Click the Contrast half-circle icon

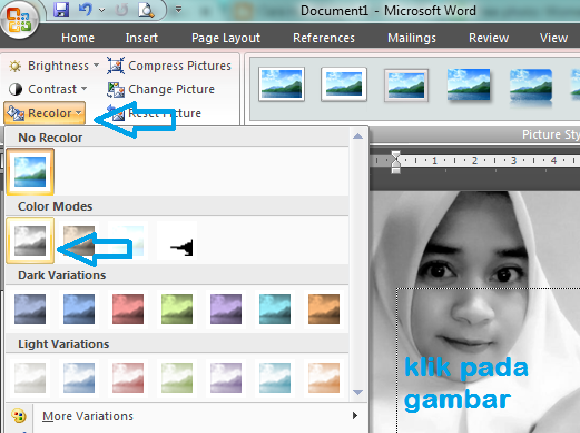click(x=15, y=89)
